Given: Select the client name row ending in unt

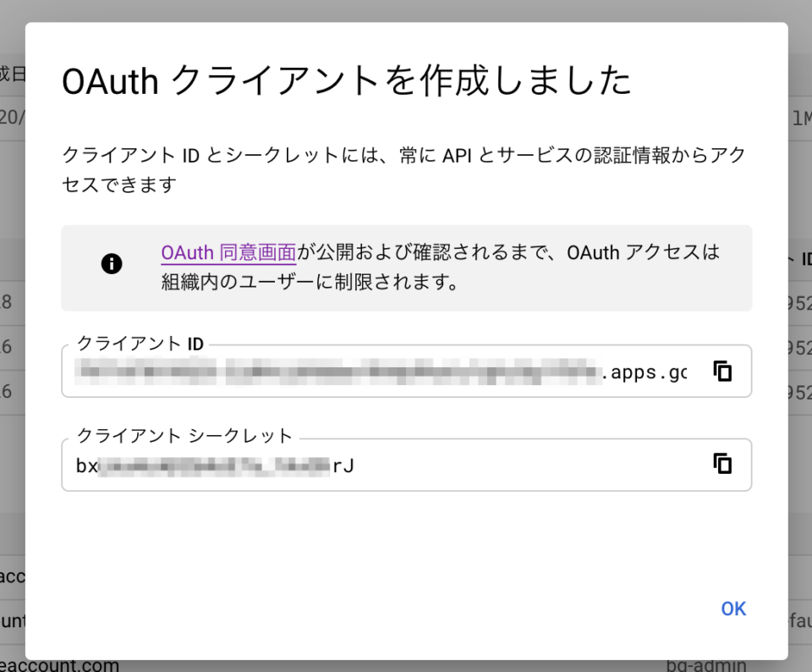Looking at the screenshot, I should [x=12, y=620].
